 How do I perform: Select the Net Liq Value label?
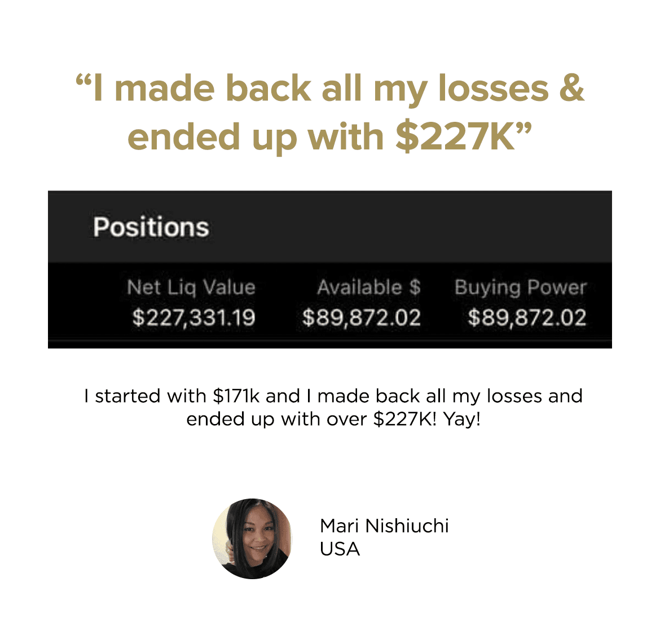(191, 288)
